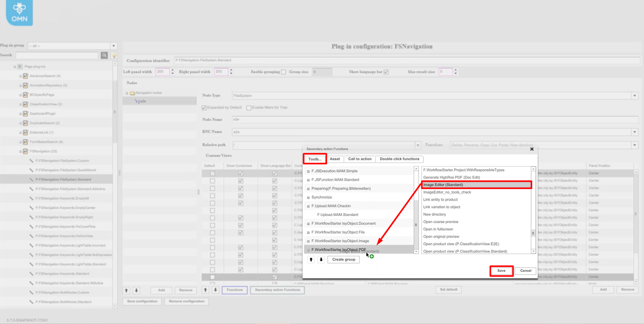The height and width of the screenshot is (324, 644).
Task: Toggle Expanded by Default checkbox
Action: (204, 108)
